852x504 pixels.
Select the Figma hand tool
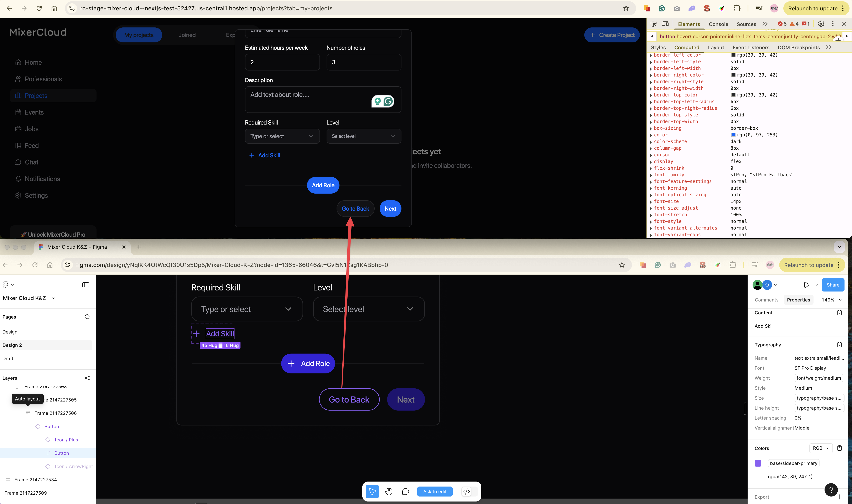[389, 492]
